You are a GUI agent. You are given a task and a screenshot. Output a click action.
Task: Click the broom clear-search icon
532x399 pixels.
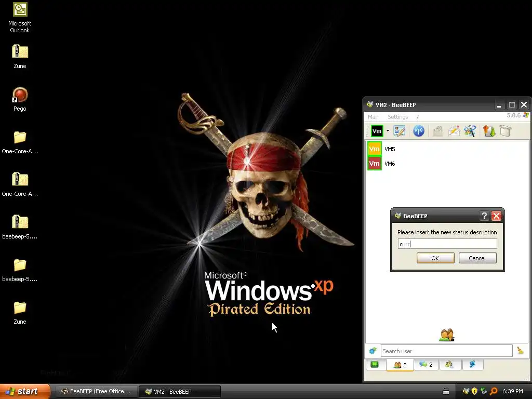coord(521,351)
